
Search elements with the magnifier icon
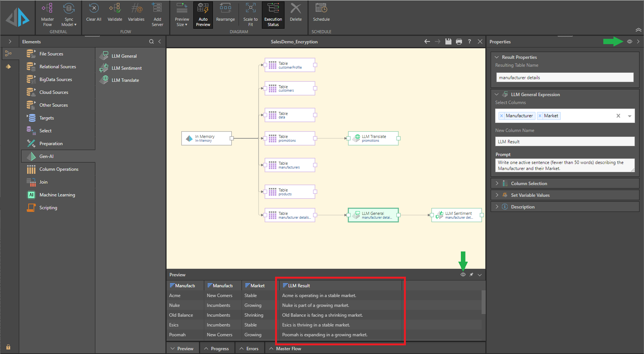[151, 41]
